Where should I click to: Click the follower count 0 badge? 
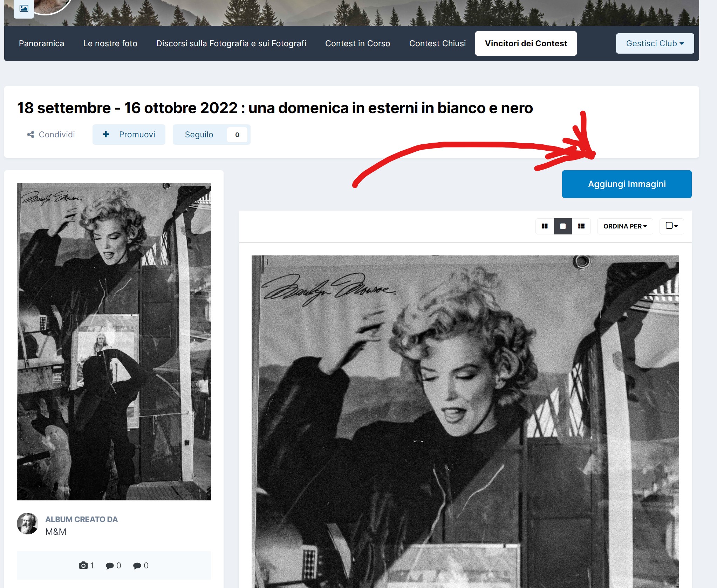pos(237,135)
